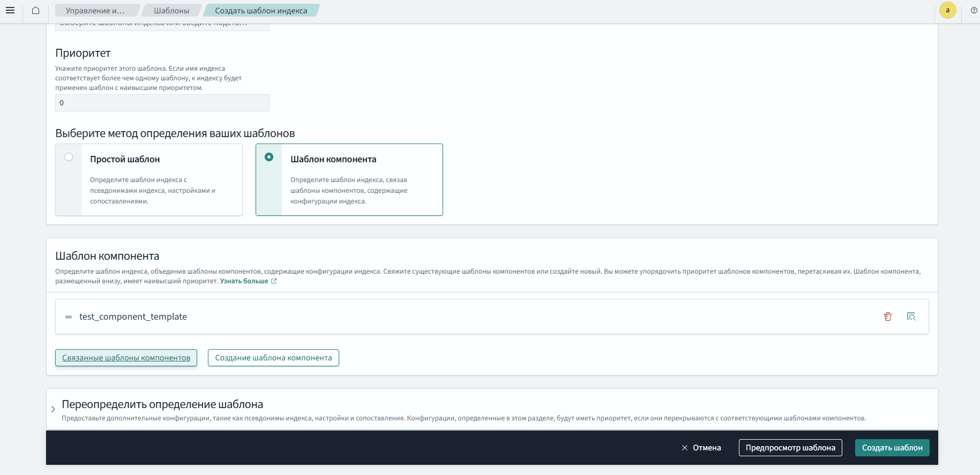
Task: Go to home via house icon
Action: [x=35, y=10]
